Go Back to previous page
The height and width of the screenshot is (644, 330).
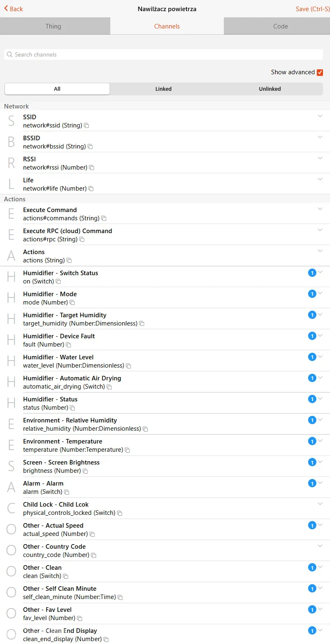(x=14, y=9)
